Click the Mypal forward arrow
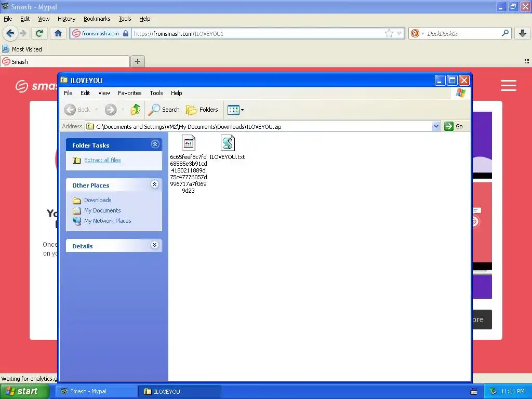The height and width of the screenshot is (399, 532). (23, 33)
